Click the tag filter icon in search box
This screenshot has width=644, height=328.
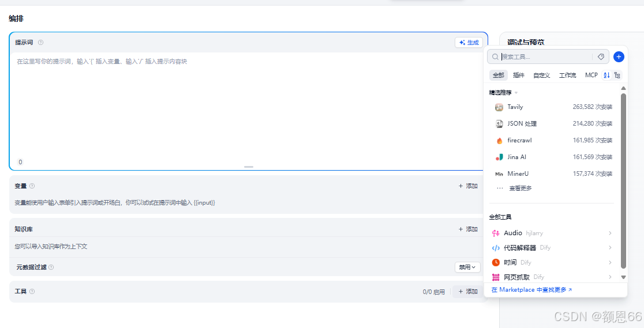pyautogui.click(x=601, y=56)
